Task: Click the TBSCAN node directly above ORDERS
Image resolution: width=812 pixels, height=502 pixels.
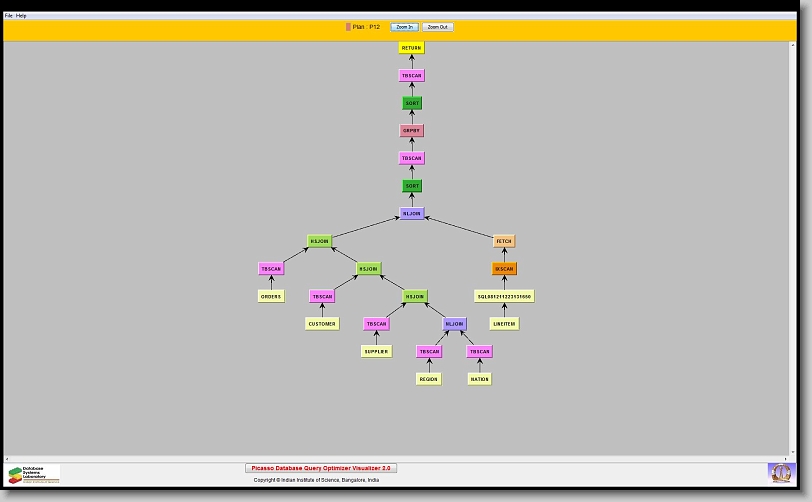Action: (271, 269)
